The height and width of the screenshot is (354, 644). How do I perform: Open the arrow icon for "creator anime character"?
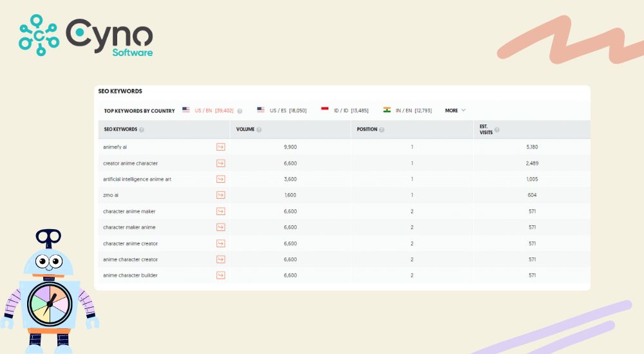tap(220, 163)
